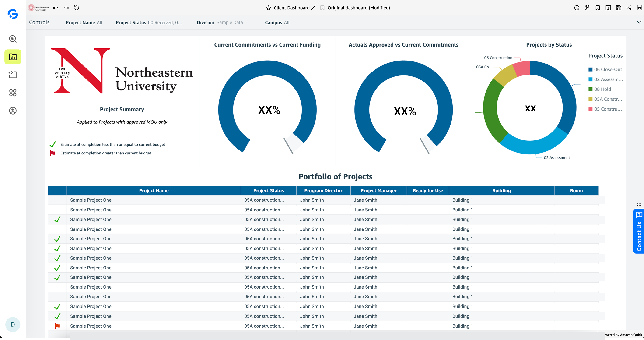This screenshot has width=644, height=340.
Task: Click the fit-to-width icon
Action: click(639, 8)
